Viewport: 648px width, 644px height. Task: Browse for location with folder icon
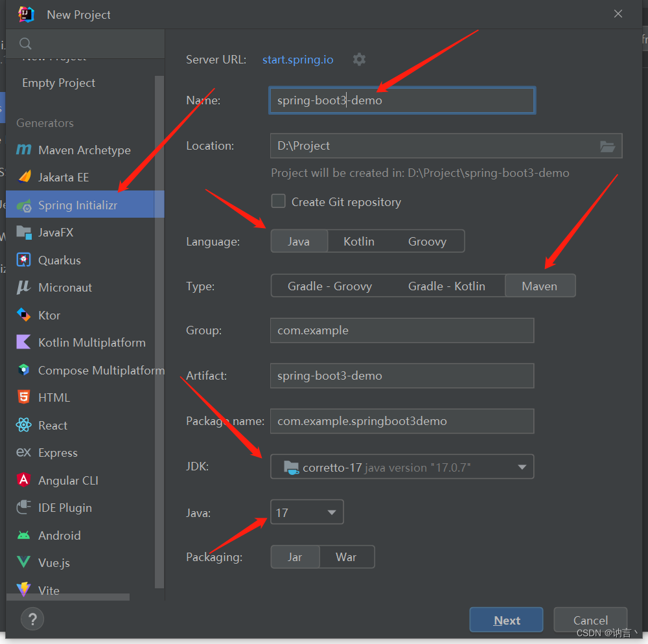(607, 146)
